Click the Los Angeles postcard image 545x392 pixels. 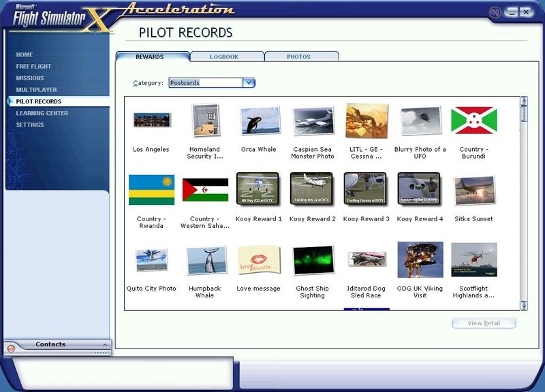[151, 121]
